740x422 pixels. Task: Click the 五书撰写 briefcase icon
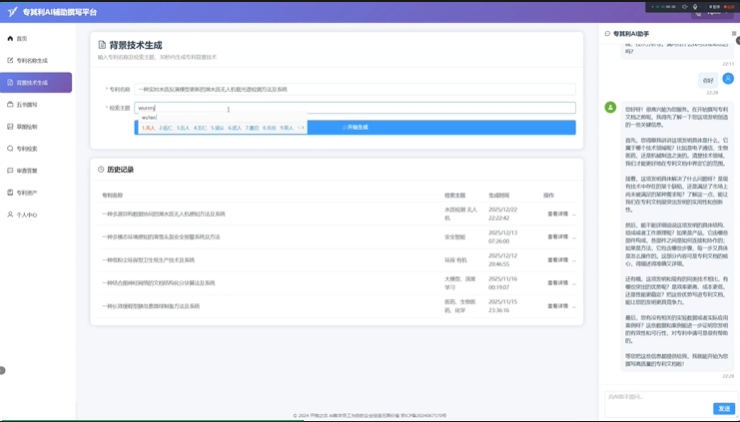pyautogui.click(x=10, y=104)
